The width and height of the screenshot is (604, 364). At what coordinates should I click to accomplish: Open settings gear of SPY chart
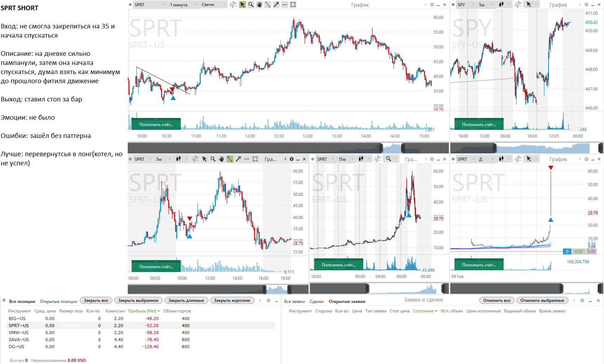coord(586,5)
